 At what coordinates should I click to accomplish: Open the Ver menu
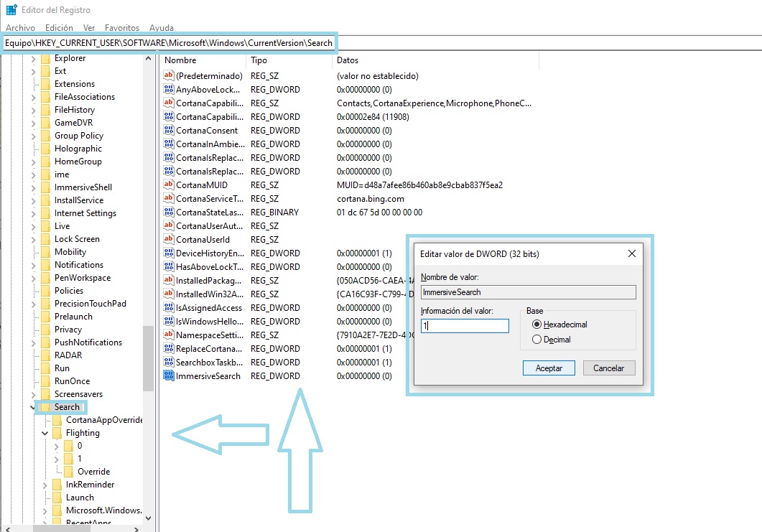click(89, 28)
